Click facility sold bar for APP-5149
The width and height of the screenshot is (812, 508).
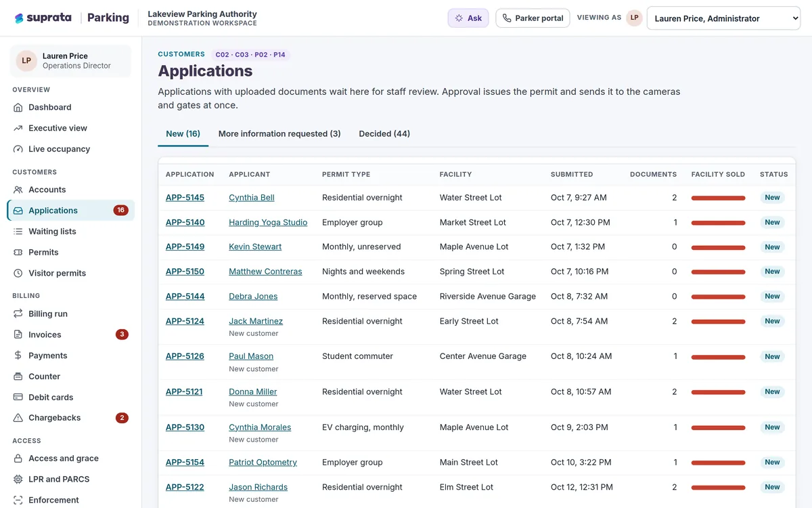coord(718,247)
